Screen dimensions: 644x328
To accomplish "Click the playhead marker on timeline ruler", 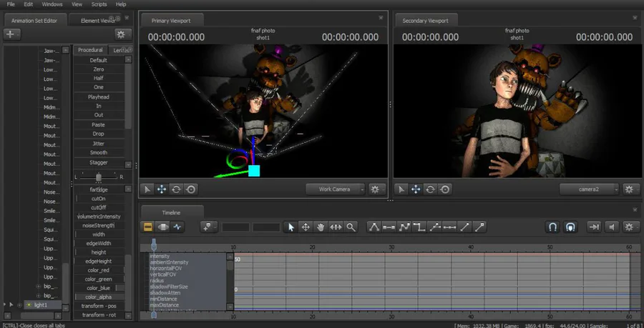I will (154, 245).
